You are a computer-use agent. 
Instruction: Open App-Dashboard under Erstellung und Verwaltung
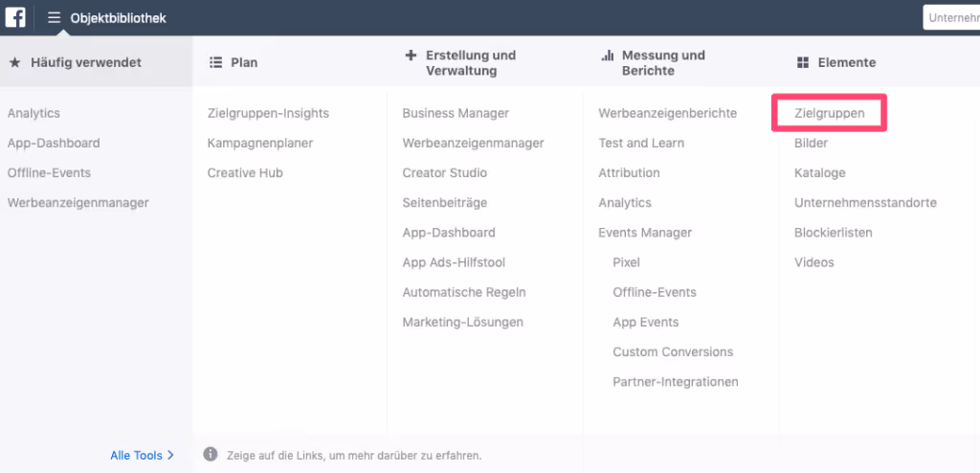tap(449, 233)
